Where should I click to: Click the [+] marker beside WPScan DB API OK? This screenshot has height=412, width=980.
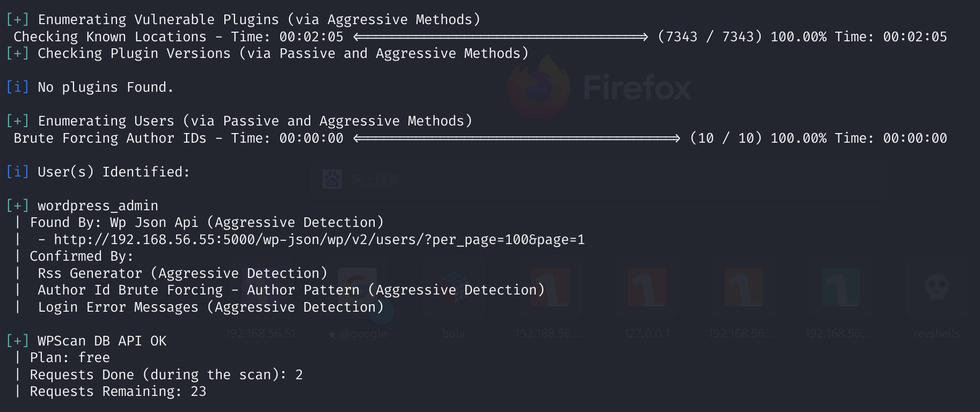[x=17, y=341]
